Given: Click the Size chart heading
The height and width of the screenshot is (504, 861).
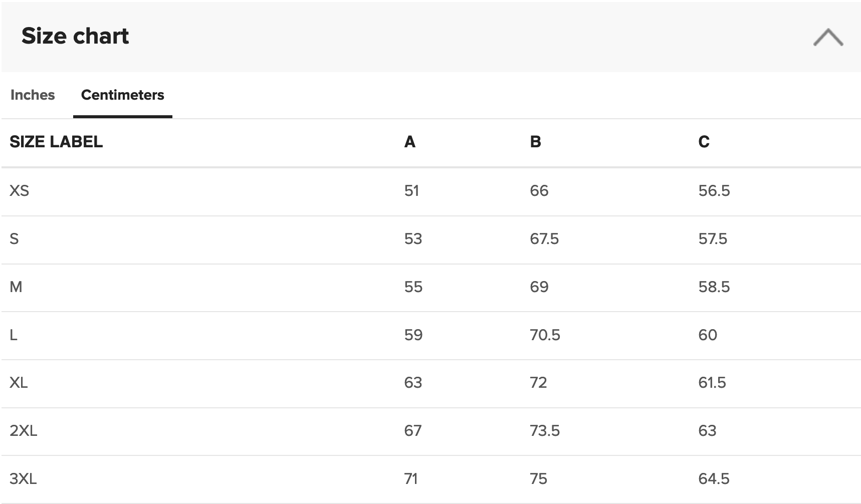Looking at the screenshot, I should click(x=75, y=36).
